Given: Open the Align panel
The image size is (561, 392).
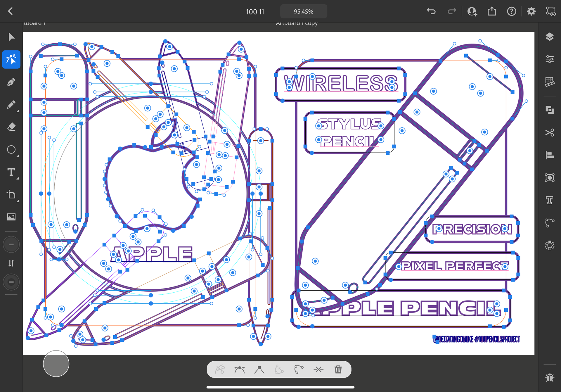Looking at the screenshot, I should [x=550, y=155].
